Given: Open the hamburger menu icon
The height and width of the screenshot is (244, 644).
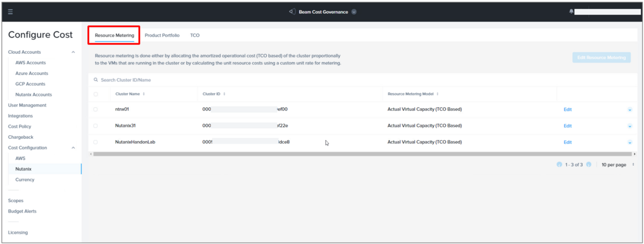Looking at the screenshot, I should pos(10,11).
